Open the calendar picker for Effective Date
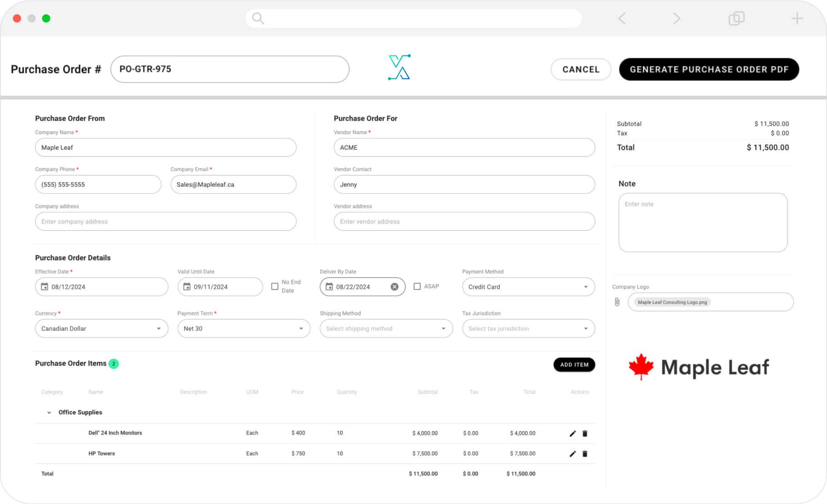The image size is (827, 504). (x=44, y=287)
